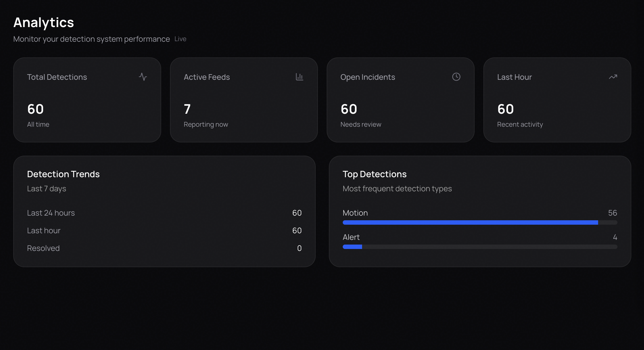644x350 pixels.
Task: Click the Alert detection type label
Action: (351, 237)
